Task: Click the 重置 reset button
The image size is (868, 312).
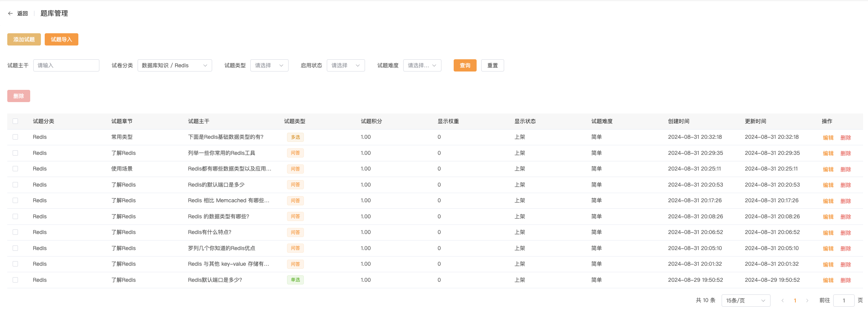Action: 493,65
